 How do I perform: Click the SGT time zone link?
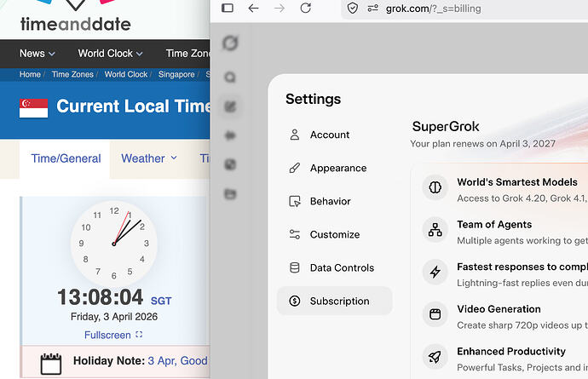pyautogui.click(x=161, y=301)
